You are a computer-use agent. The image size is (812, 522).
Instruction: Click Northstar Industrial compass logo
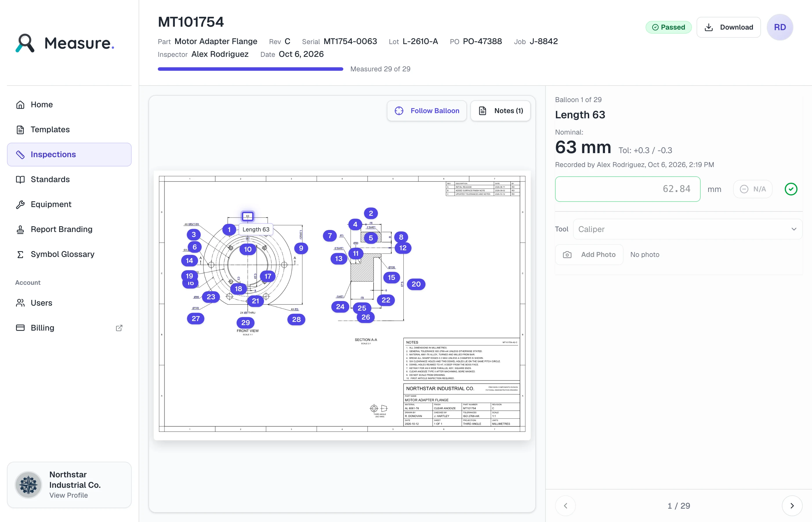(x=28, y=485)
